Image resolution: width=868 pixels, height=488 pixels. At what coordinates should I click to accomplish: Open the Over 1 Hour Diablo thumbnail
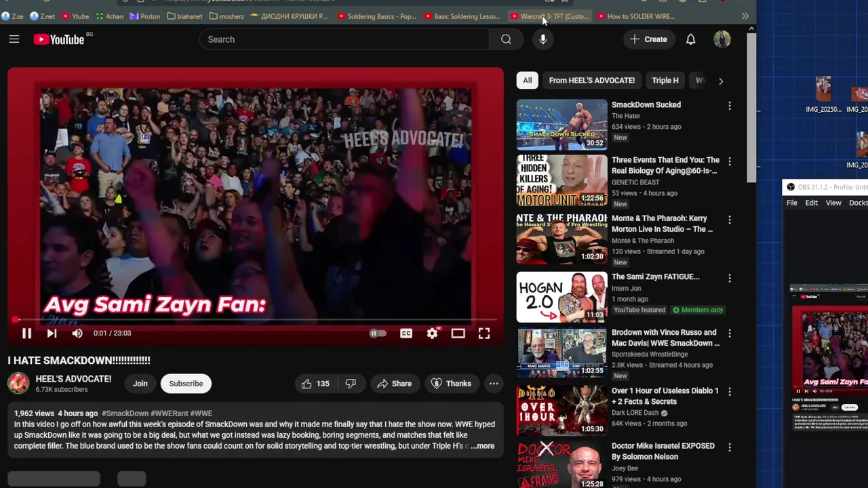point(561,410)
